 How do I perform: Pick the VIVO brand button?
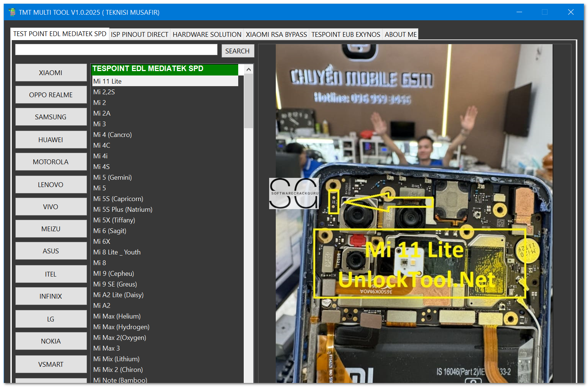point(51,207)
